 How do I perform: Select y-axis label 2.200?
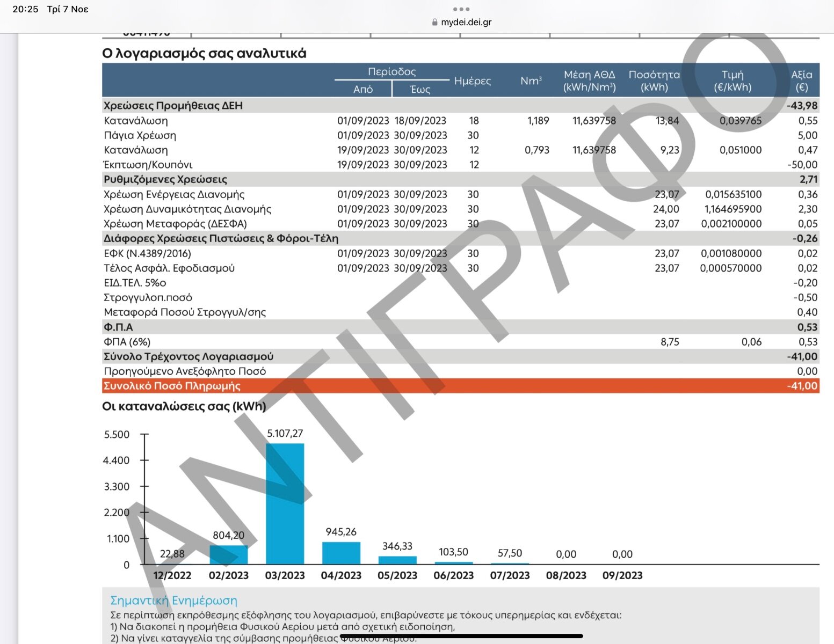click(117, 513)
